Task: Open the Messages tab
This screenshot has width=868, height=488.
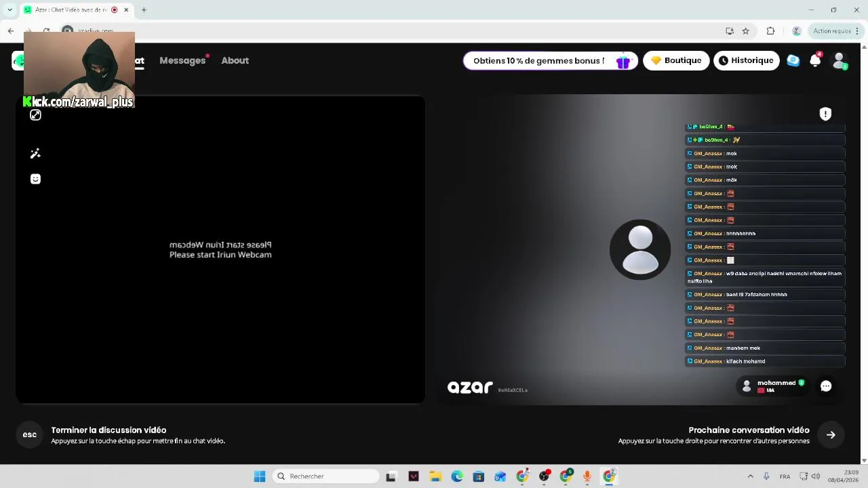Action: point(182,60)
